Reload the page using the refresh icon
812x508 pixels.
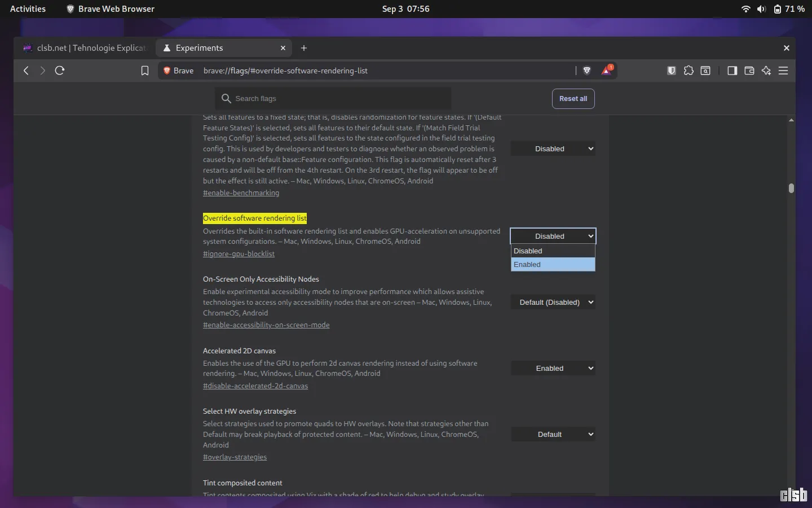[x=60, y=71]
